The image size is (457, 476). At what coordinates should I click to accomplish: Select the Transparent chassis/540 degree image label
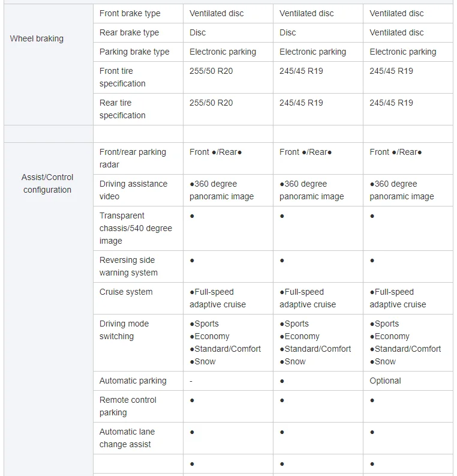(136, 228)
